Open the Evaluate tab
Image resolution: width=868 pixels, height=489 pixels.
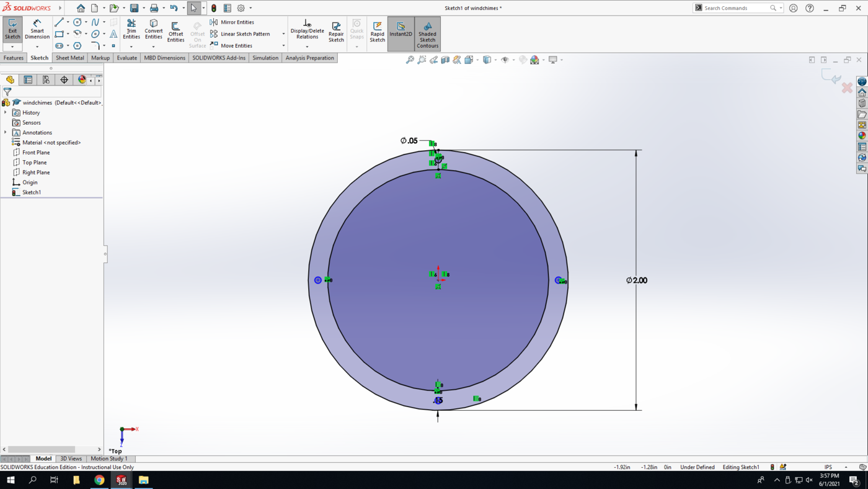127,58
